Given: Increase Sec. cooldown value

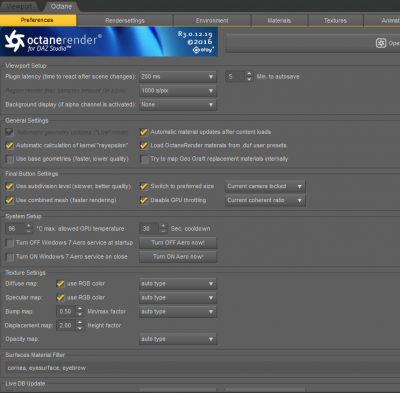Looking at the screenshot, I should pos(163,226).
